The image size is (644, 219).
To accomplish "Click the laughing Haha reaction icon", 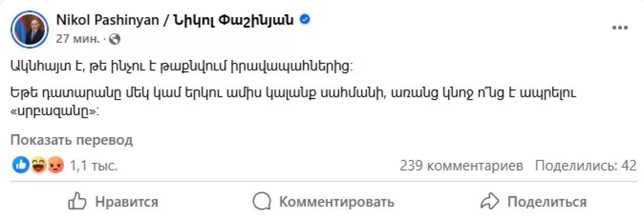I will [38, 166].
